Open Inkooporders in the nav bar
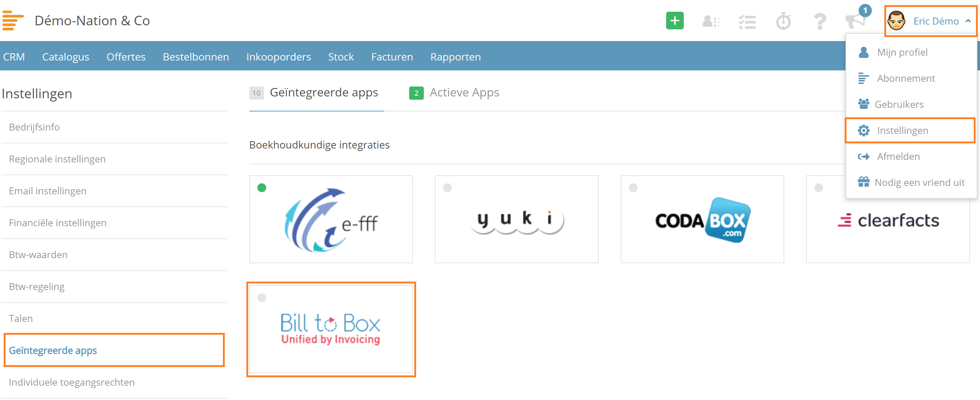 pos(279,57)
